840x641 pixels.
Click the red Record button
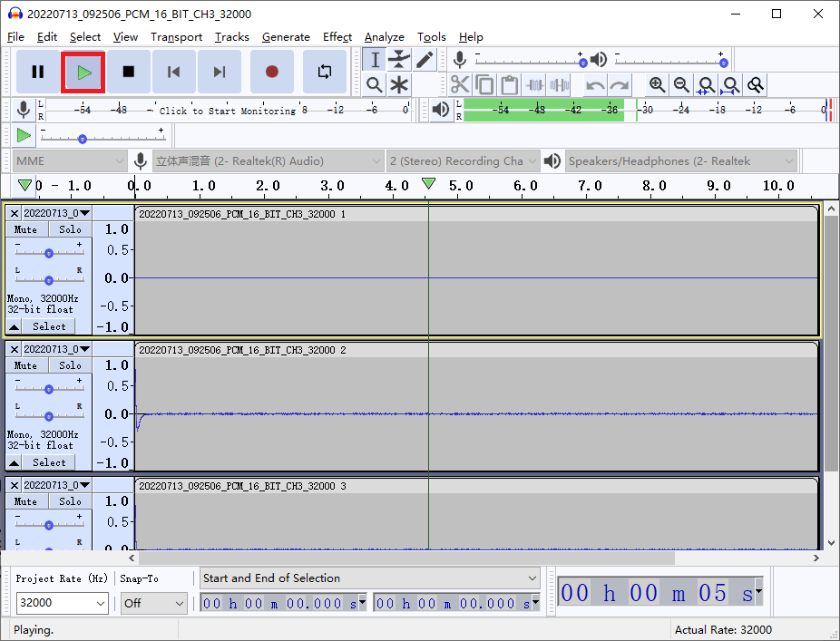pos(271,72)
